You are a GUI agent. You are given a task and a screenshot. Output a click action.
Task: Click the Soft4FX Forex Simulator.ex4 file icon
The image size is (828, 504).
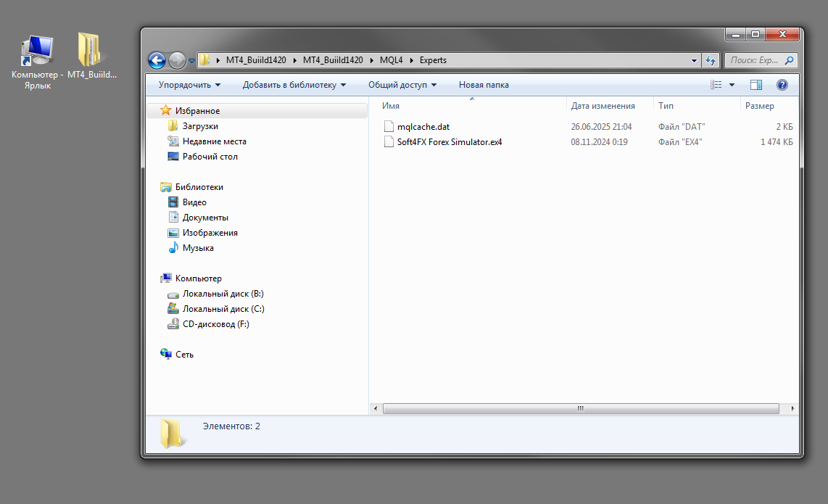coord(389,141)
